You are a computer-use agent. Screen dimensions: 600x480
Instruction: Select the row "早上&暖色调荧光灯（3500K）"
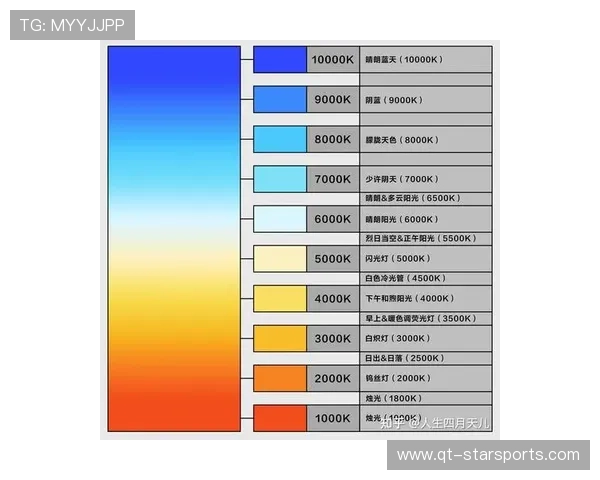(426, 318)
